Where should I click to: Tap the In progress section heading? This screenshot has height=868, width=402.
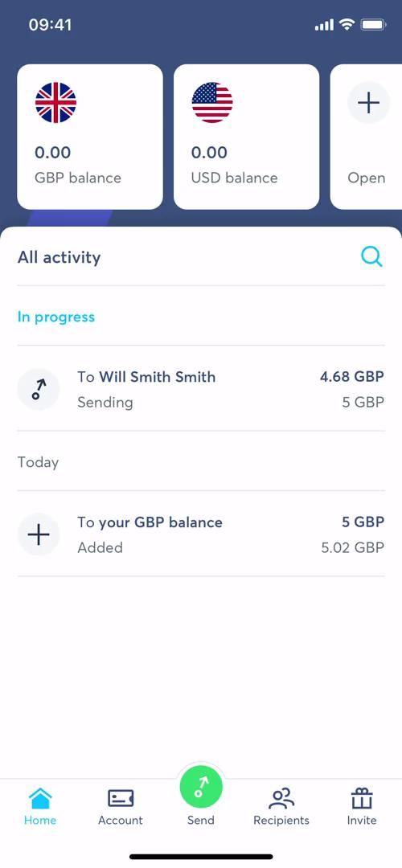tap(56, 317)
